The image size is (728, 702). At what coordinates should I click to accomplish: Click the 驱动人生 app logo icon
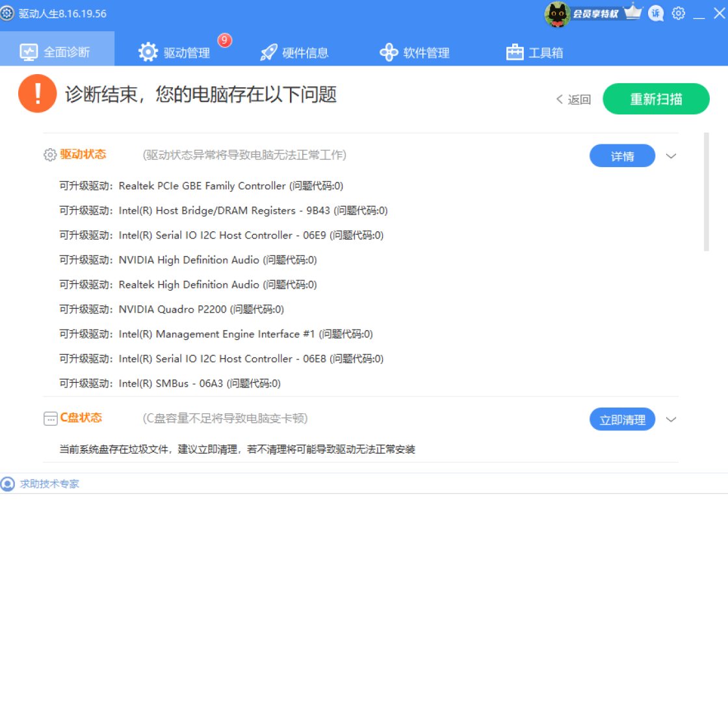[7, 13]
